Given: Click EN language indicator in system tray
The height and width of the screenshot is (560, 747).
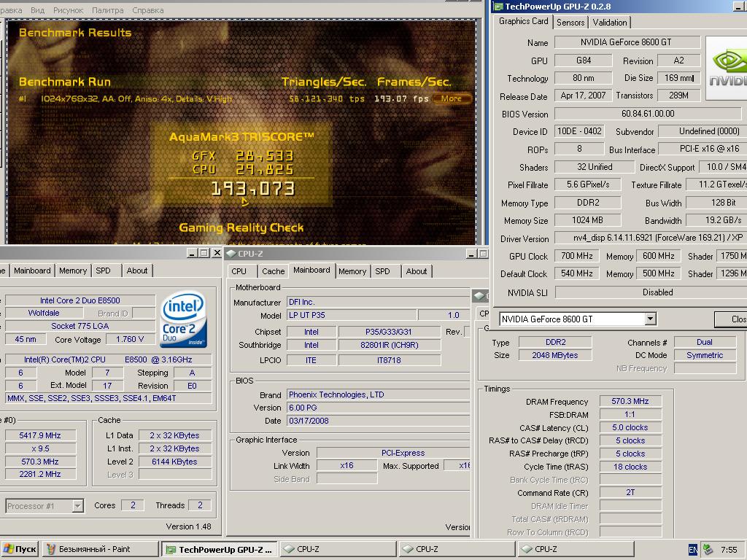Looking at the screenshot, I should [693, 550].
